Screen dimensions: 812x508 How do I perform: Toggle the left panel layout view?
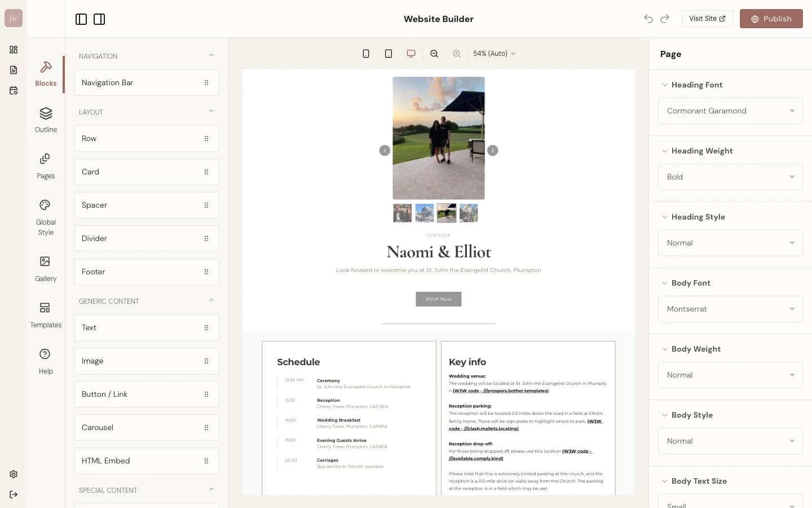point(81,19)
